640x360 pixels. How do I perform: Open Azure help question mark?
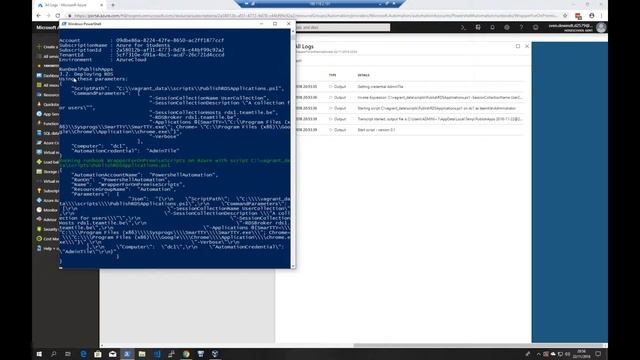coord(521,27)
